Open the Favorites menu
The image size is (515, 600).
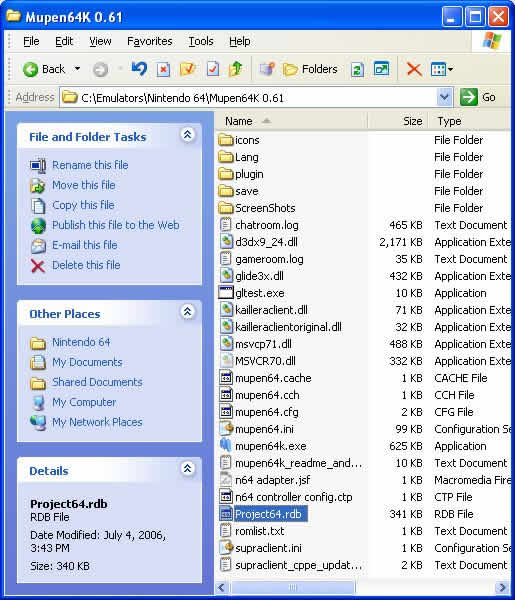click(x=150, y=41)
